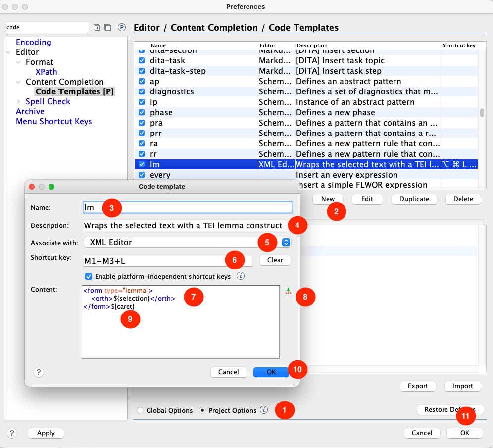
Task: Click the project-level options (P) filter icon
Action: 122,28
